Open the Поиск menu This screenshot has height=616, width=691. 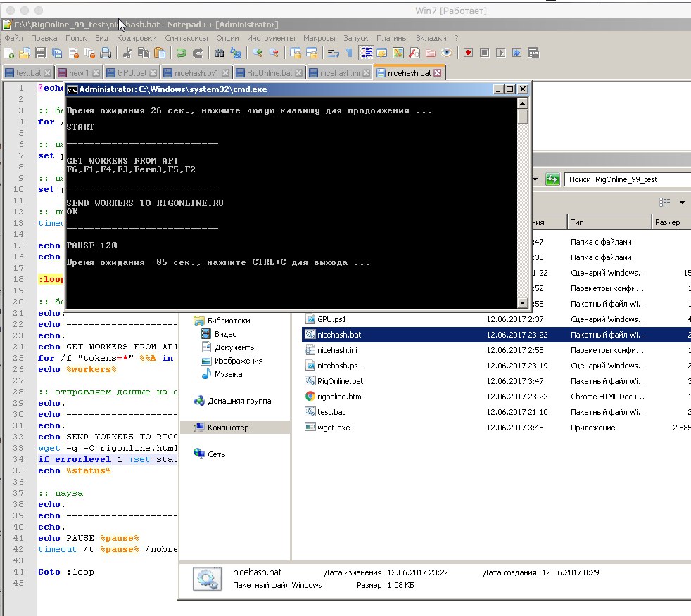tap(76, 38)
